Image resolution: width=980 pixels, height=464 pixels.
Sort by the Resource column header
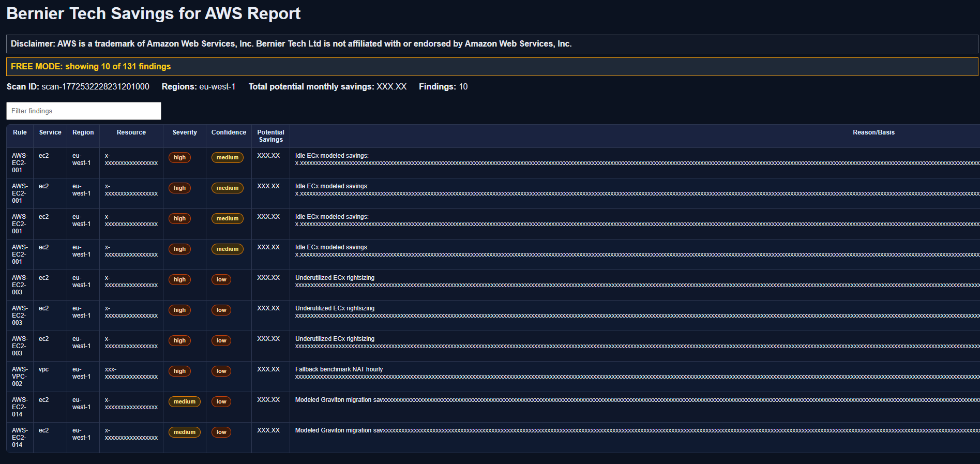click(x=131, y=132)
